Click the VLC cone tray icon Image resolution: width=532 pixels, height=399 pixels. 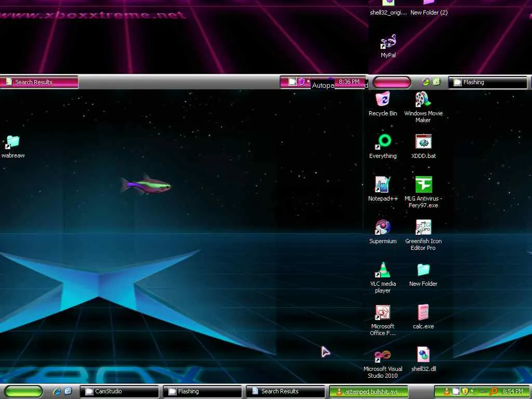(x=446, y=392)
